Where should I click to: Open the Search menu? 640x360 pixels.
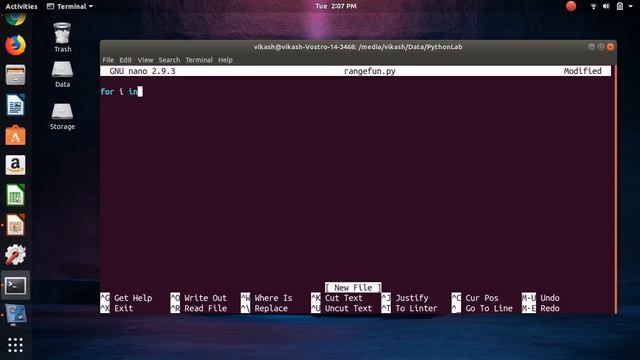169,60
